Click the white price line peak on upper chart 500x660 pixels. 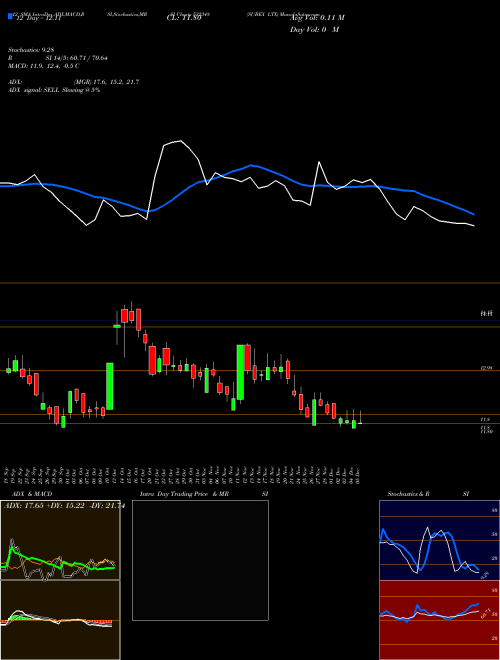click(180, 141)
